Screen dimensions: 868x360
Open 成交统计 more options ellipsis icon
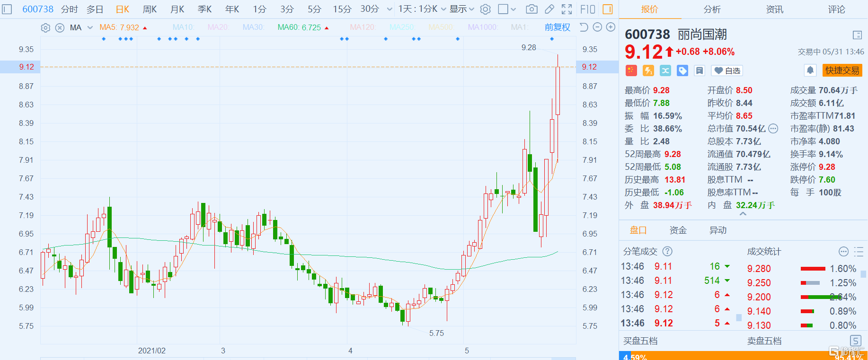[x=843, y=251]
